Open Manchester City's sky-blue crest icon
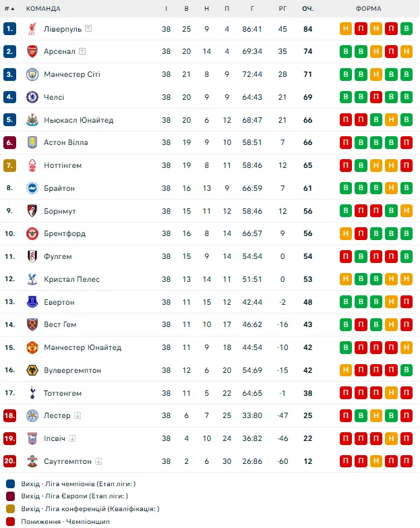This screenshot has height=528, width=420. click(32, 74)
